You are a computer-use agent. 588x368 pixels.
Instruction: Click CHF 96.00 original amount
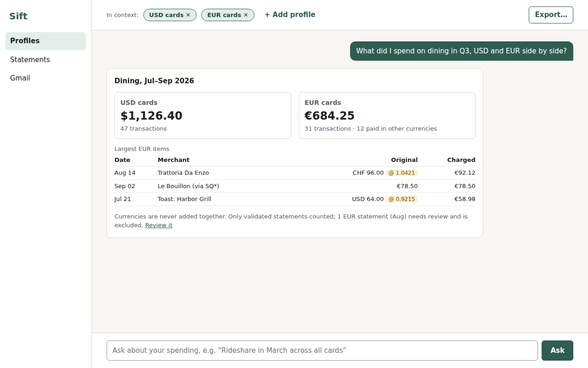click(x=368, y=173)
